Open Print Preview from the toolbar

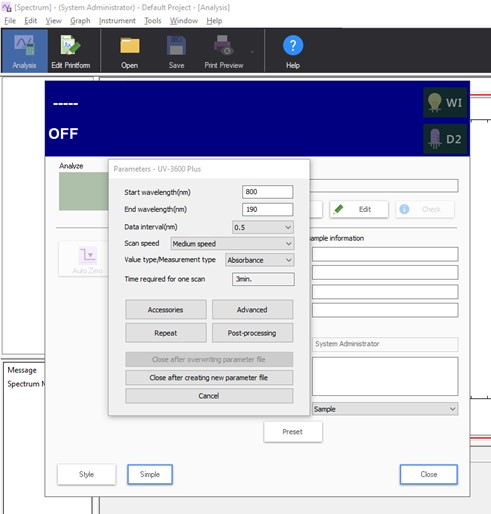[x=224, y=51]
